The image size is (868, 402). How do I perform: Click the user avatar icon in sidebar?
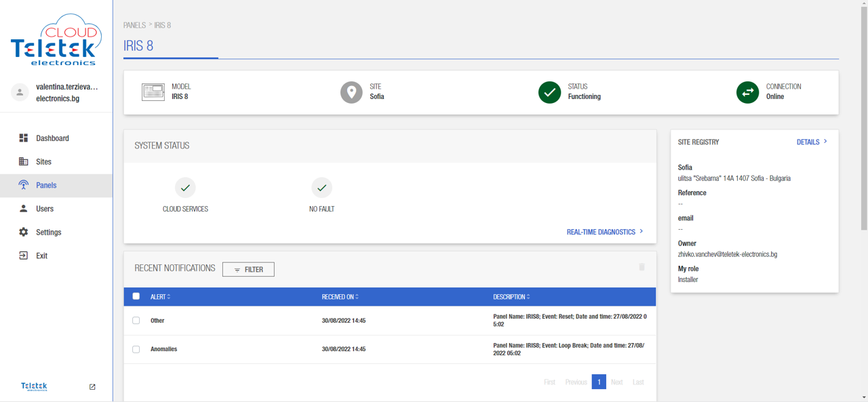20,93
